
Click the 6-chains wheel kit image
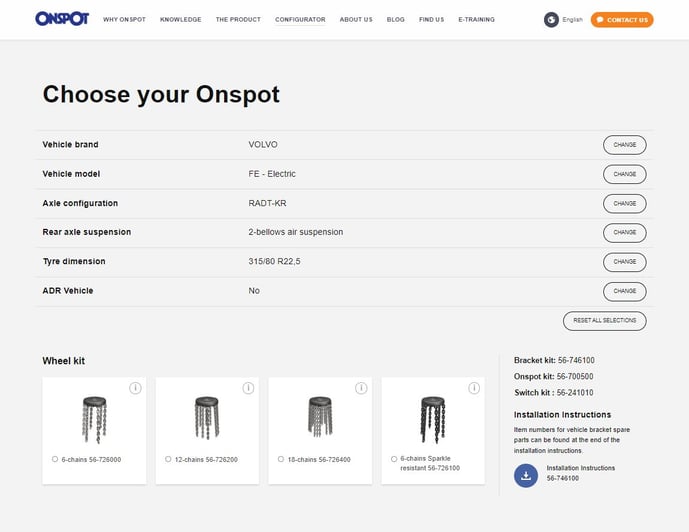(94, 420)
